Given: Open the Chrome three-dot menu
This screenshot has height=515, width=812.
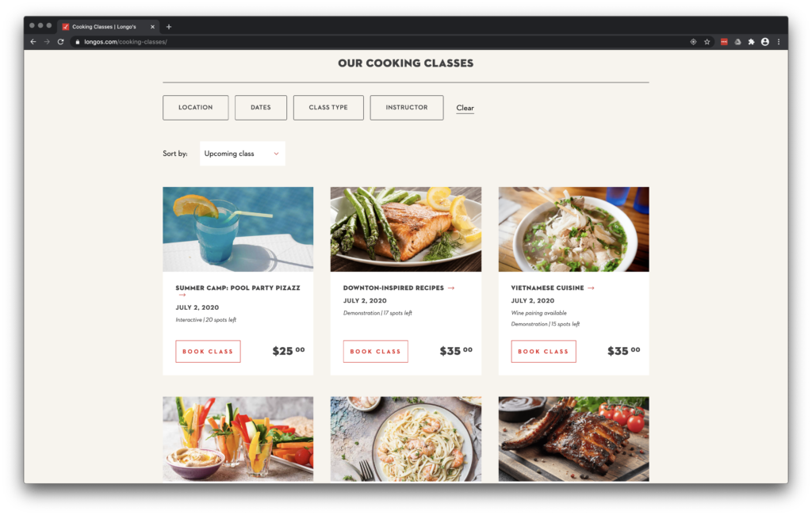Looking at the screenshot, I should click(x=779, y=42).
